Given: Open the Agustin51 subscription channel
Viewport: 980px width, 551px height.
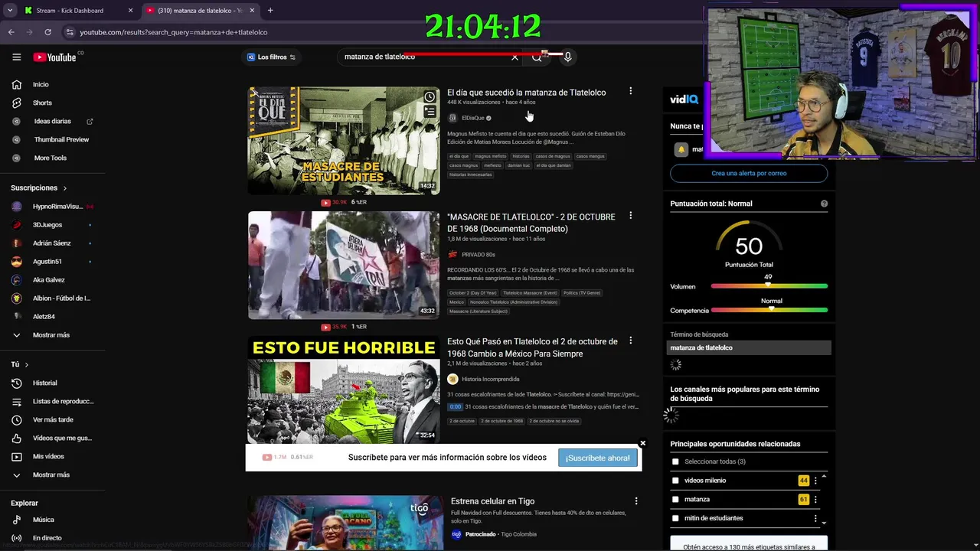Looking at the screenshot, I should (47, 261).
